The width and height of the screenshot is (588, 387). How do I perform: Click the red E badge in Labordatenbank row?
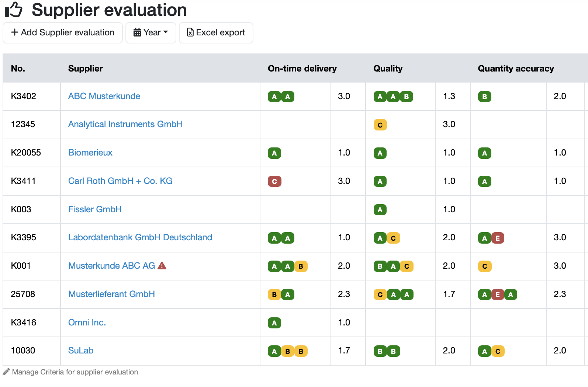(498, 238)
